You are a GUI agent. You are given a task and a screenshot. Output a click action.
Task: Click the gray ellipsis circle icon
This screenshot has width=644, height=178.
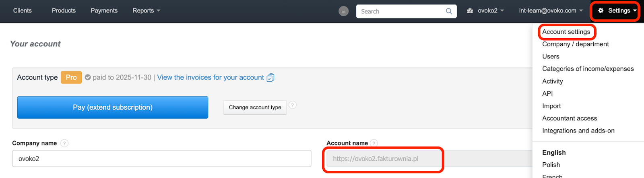click(x=343, y=11)
